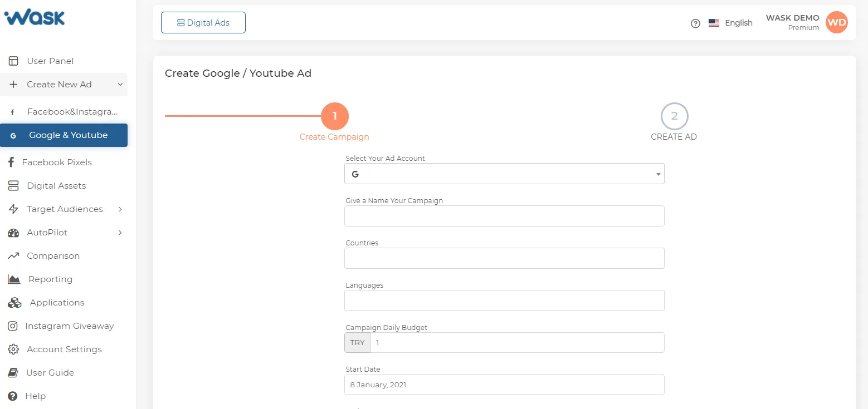
Task: Expand the Select Your Ad Account dropdown
Action: (504, 174)
